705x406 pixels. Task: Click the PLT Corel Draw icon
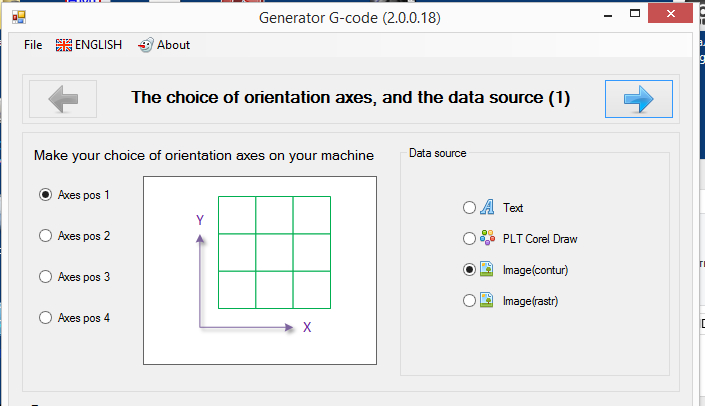488,239
